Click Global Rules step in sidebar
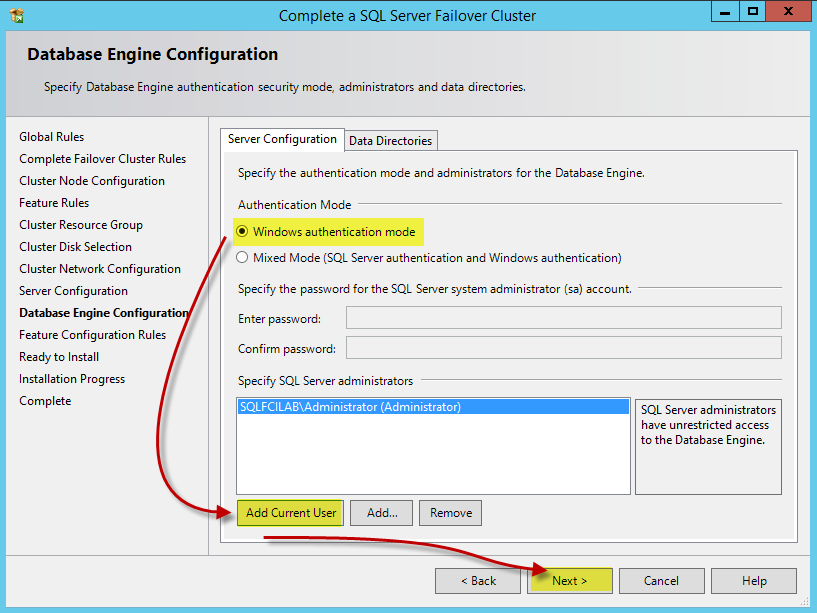Viewport: 817px width, 613px height. click(x=52, y=137)
